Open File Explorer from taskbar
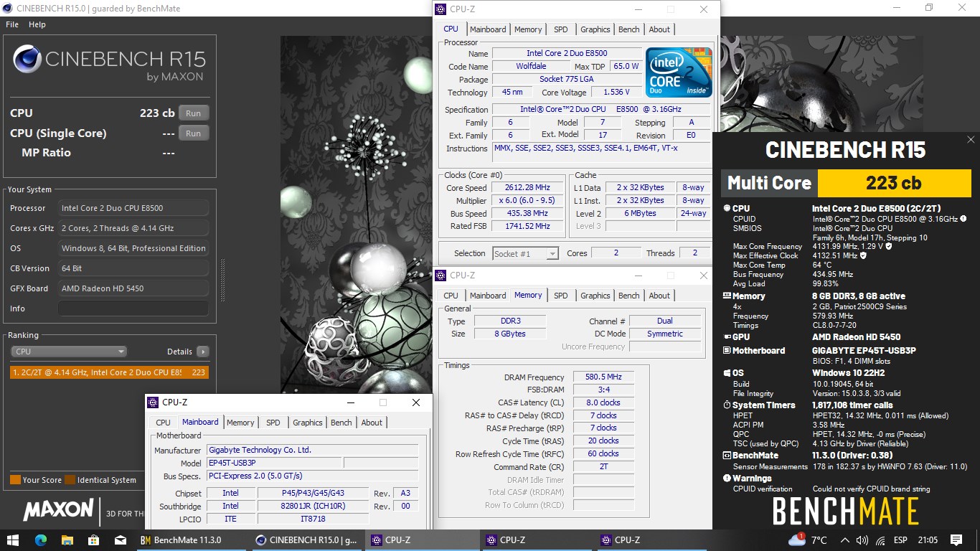980x551 pixels. (x=67, y=540)
